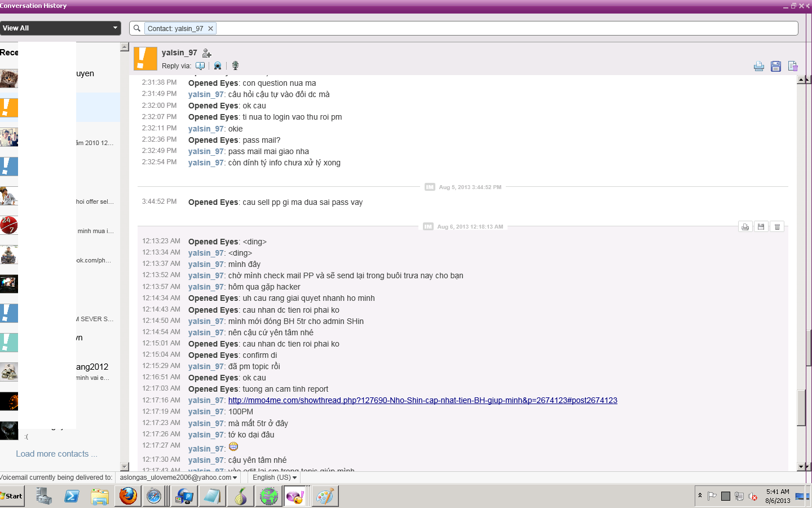Viewport: 812px width, 508px height.
Task: Click message 'tuong an cam tinh report'
Action: click(x=285, y=389)
